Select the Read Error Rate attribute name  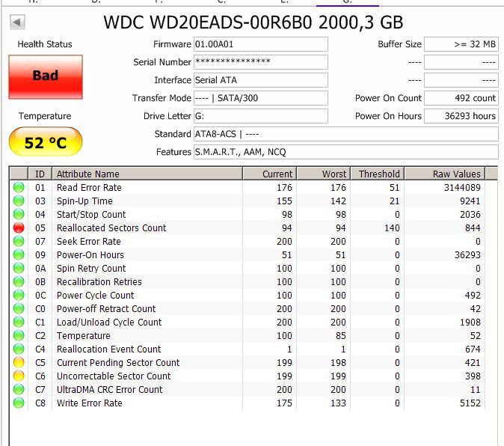click(x=89, y=188)
